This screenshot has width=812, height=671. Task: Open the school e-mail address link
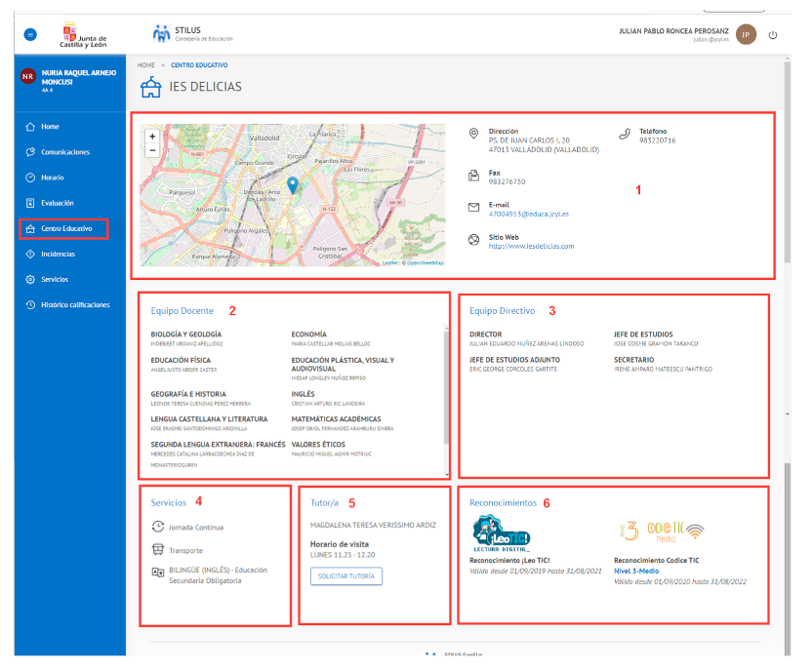pyautogui.click(x=528, y=214)
